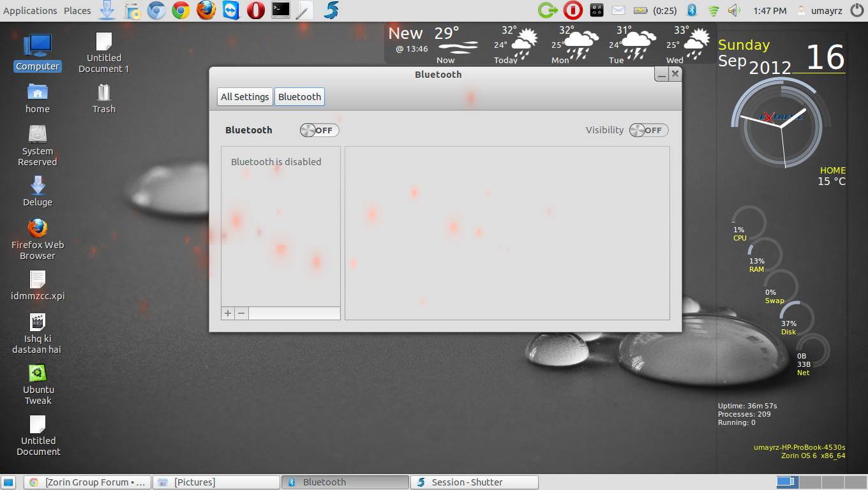Viewport: 868px width, 490px height.
Task: Launch Opera from the top panel
Action: (x=256, y=10)
